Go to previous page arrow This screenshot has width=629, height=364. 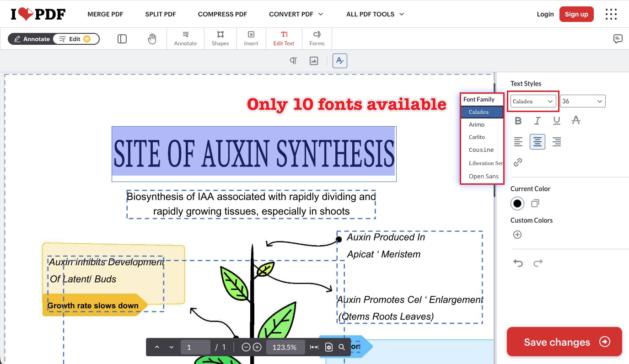pyautogui.click(x=157, y=347)
